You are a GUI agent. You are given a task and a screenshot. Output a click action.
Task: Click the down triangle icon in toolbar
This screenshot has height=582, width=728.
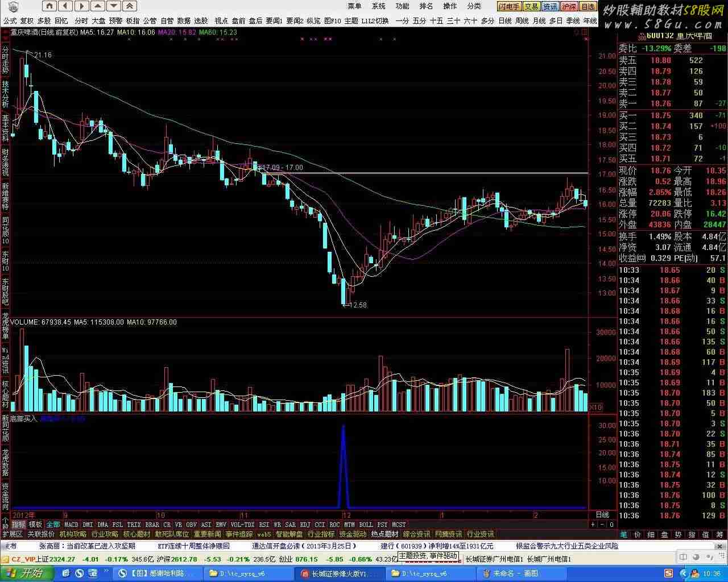(114, 6)
